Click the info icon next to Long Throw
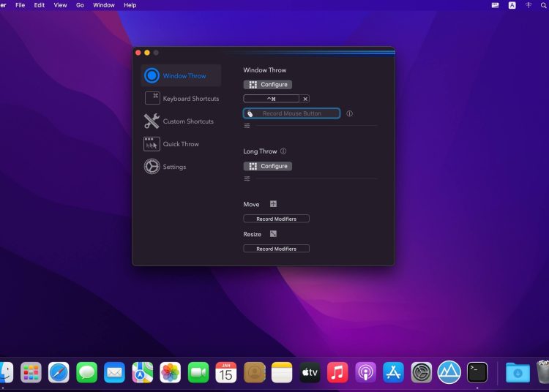549x392 pixels. (x=283, y=151)
